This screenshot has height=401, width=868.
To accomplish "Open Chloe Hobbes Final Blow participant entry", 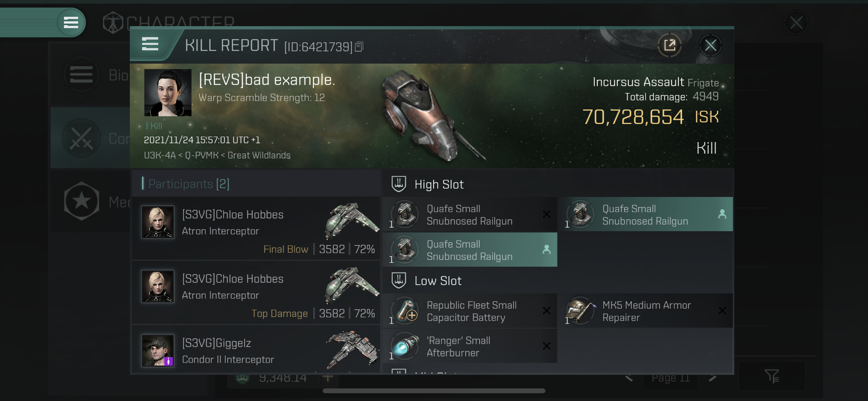I will (256, 229).
